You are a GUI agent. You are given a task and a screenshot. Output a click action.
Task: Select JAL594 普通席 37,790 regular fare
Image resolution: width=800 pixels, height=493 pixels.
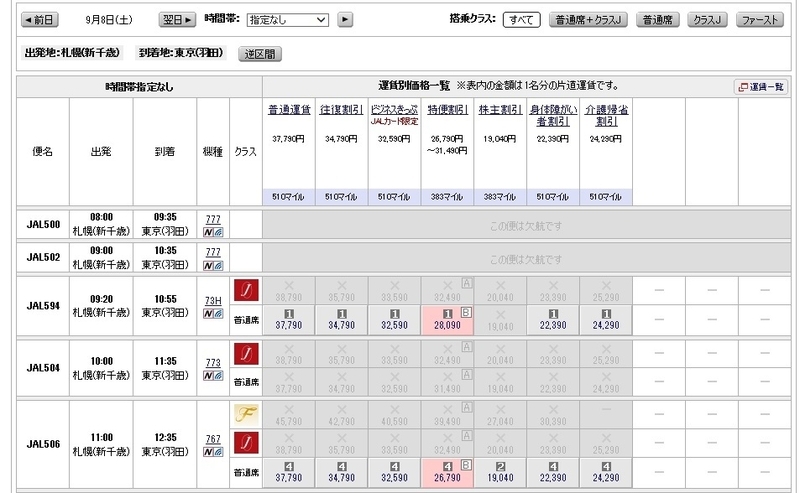point(289,320)
